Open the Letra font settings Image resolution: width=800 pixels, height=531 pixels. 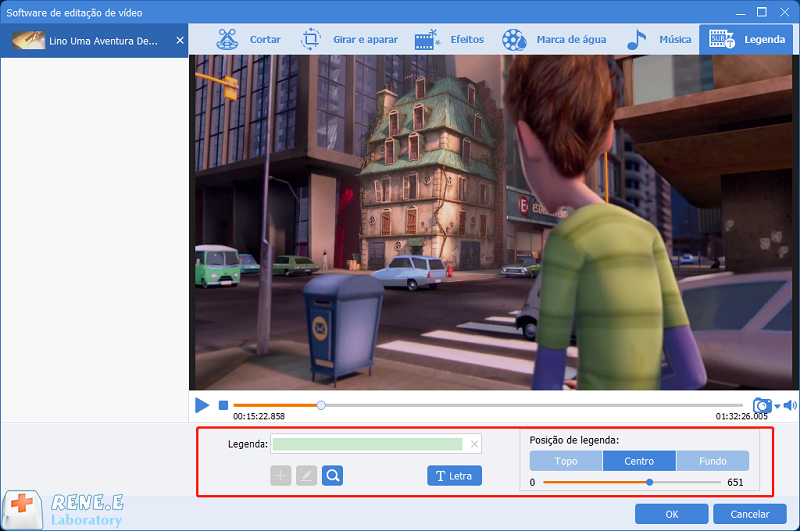coord(454,476)
